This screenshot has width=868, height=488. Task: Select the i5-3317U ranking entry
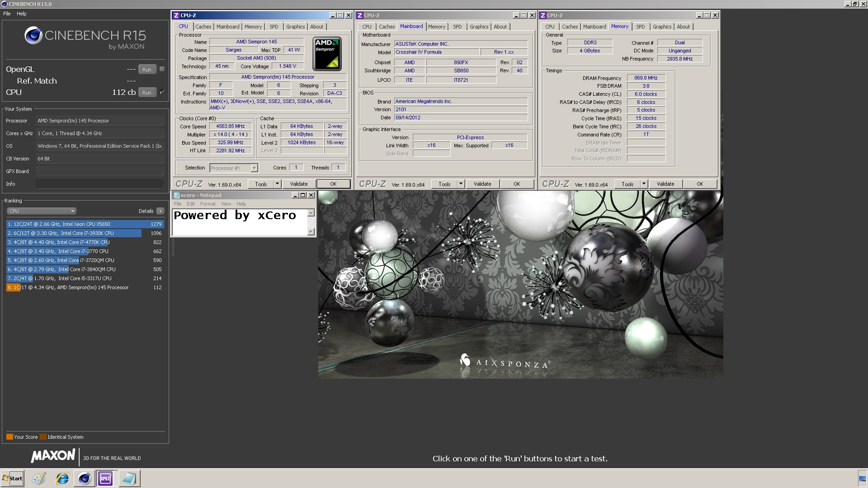point(85,278)
